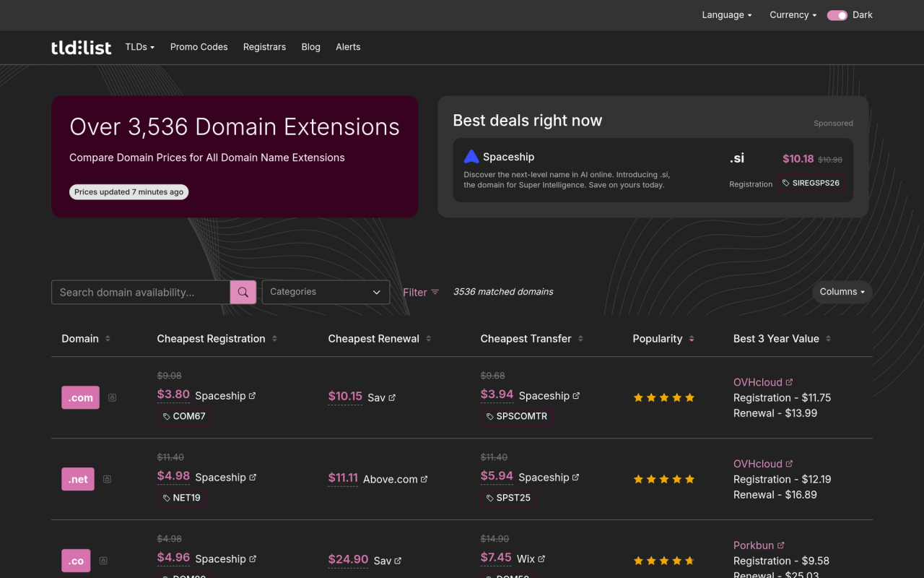The height and width of the screenshot is (578, 924).
Task: Open the Columns dropdown
Action: coord(842,292)
